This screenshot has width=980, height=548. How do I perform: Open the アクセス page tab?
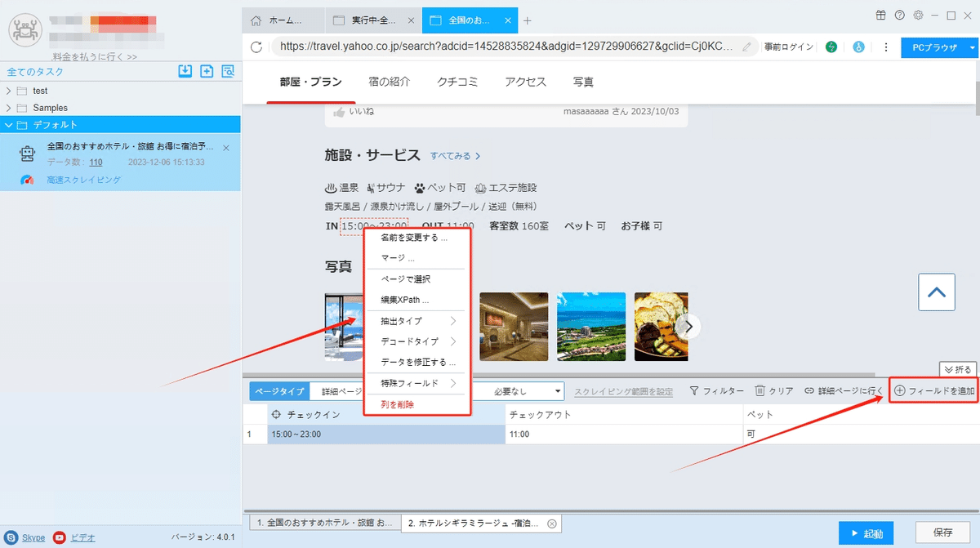pyautogui.click(x=525, y=82)
